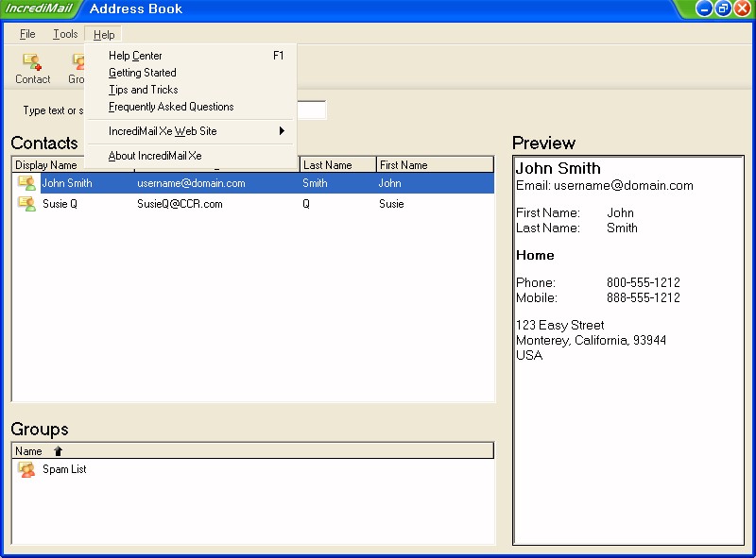The height and width of the screenshot is (558, 756).
Task: Click the Contact toolbar icon
Action: [32, 62]
